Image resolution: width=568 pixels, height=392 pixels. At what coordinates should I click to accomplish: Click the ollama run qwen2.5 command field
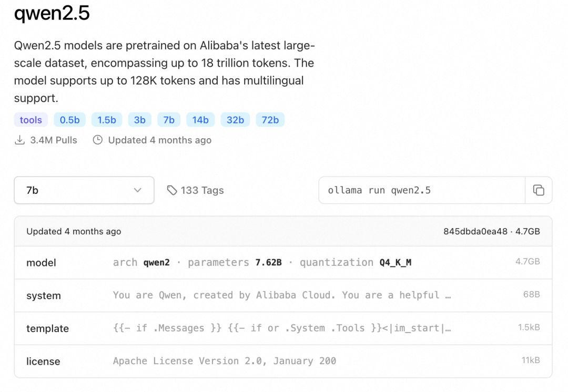pyautogui.click(x=421, y=190)
